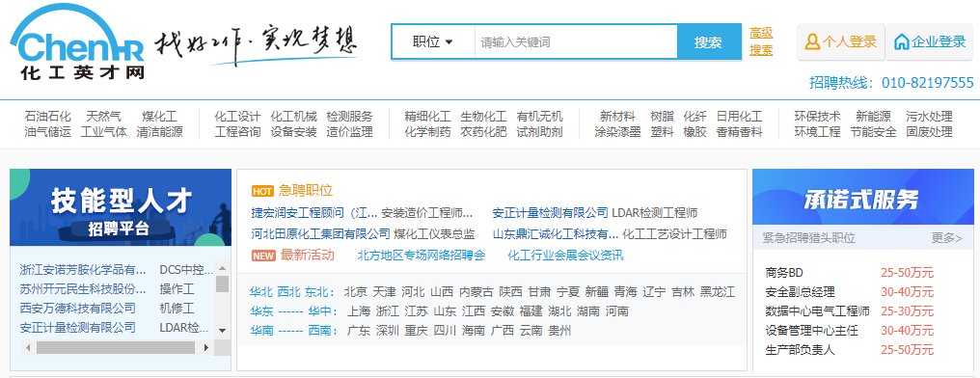Click the 紧急招聘猎头职位 heading
This screenshot has height=378, width=980.
click(808, 238)
